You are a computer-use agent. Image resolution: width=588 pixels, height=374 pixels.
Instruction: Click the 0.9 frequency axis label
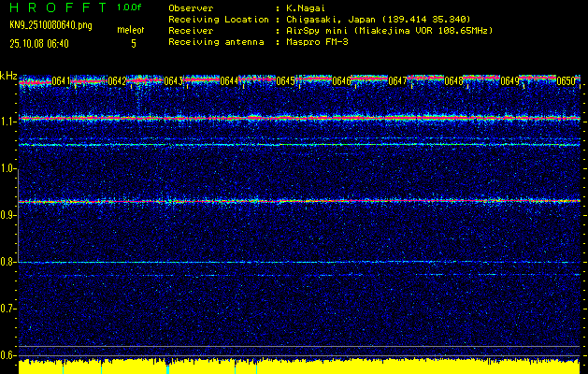[x=8, y=214]
